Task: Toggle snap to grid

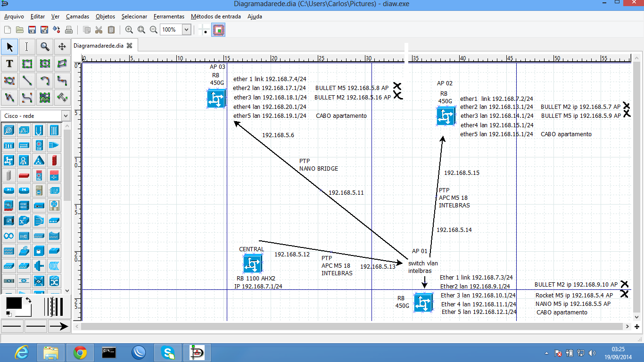Action: [x=205, y=30]
